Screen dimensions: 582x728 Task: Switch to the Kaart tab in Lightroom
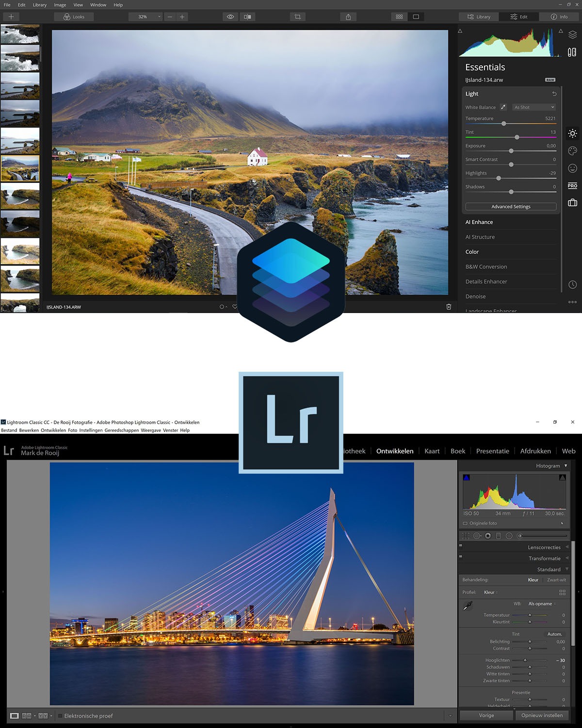tap(432, 451)
